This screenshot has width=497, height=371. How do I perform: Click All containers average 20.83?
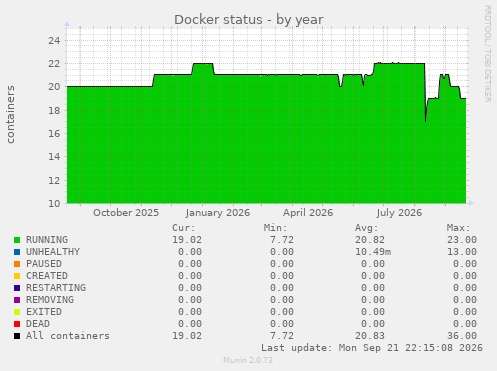pyautogui.click(x=370, y=336)
